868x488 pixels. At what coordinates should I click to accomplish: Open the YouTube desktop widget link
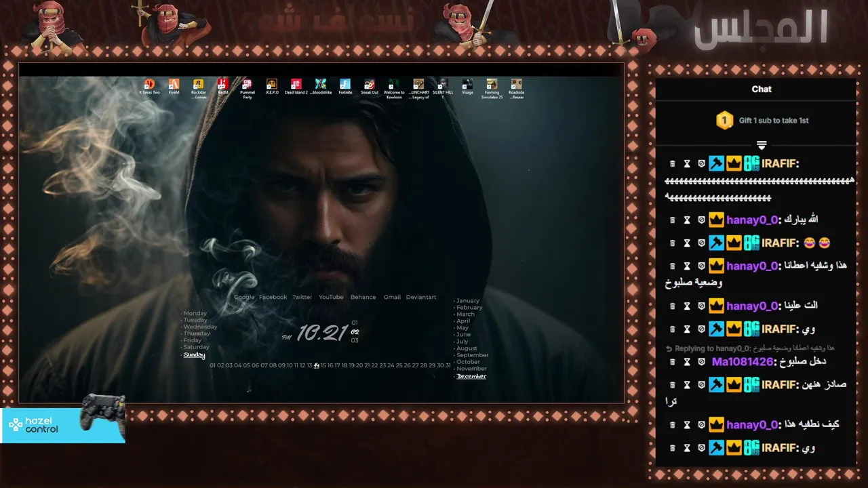[331, 297]
